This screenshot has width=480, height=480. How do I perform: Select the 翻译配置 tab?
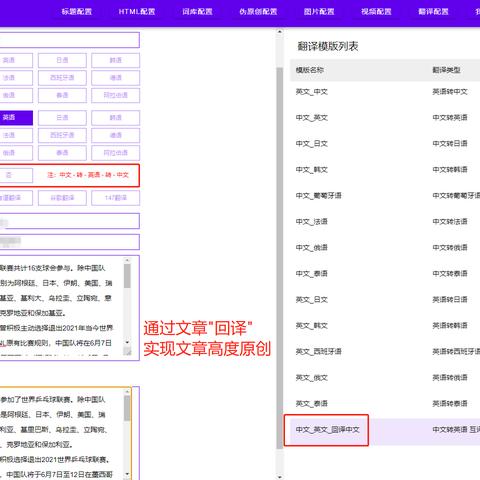tap(433, 12)
